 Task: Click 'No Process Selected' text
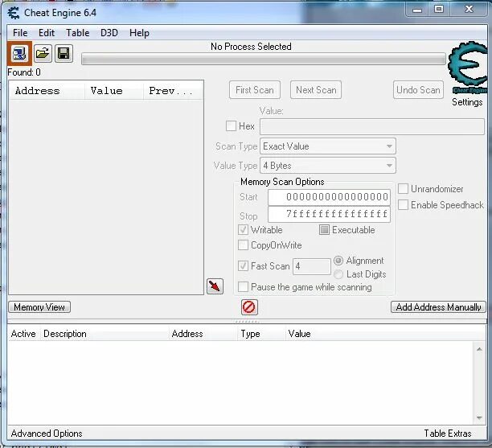[x=251, y=47]
